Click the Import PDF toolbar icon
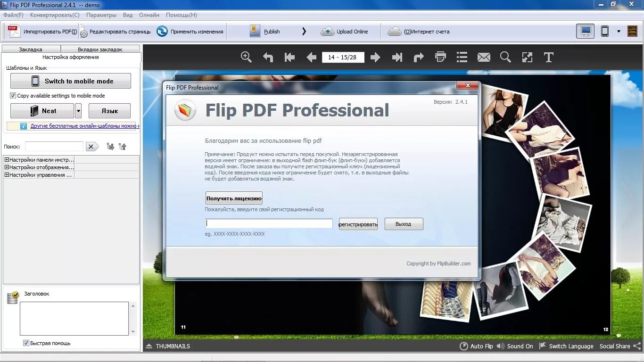Image resolution: width=644 pixels, height=362 pixels. (15, 31)
